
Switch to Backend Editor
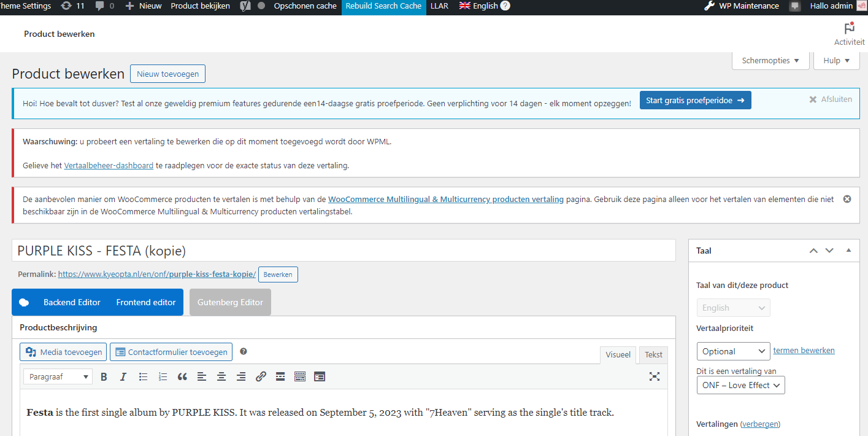tap(72, 302)
